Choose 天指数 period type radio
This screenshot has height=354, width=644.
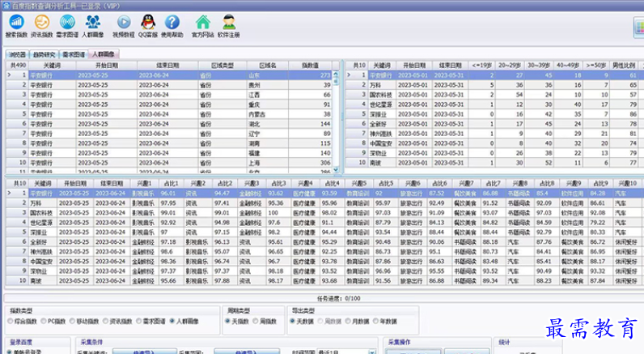click(236, 321)
